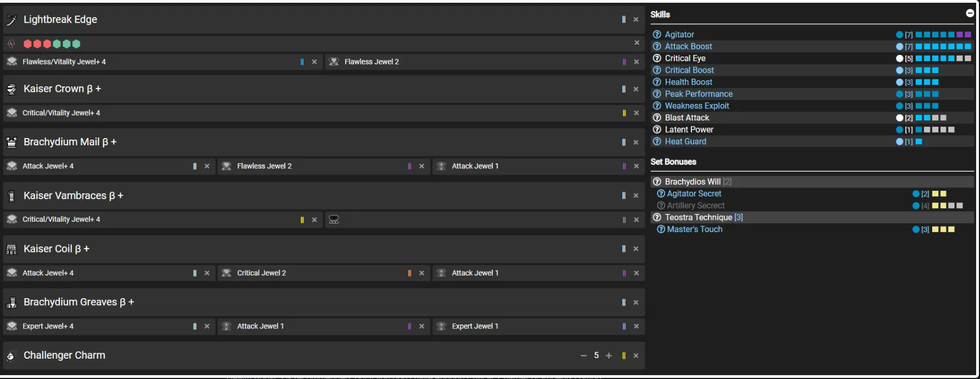The image size is (980, 379).
Task: Select the Critical Jewel 2 decoration slot
Action: click(x=323, y=273)
